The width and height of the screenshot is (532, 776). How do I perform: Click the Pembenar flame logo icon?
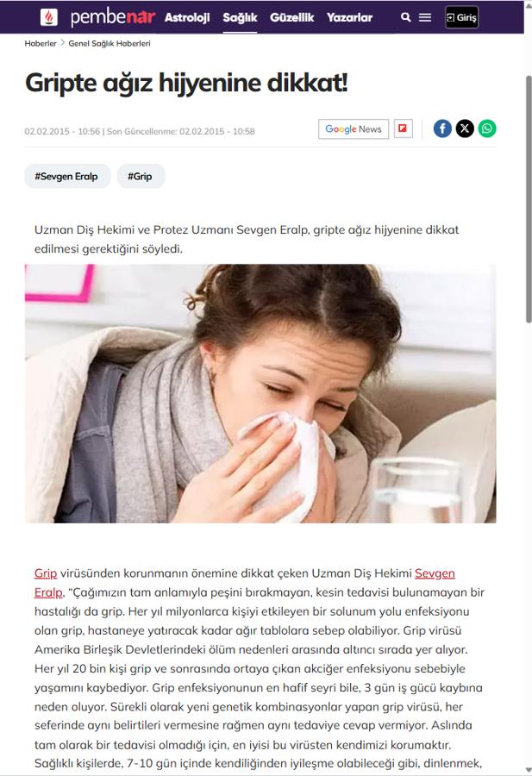click(48, 17)
